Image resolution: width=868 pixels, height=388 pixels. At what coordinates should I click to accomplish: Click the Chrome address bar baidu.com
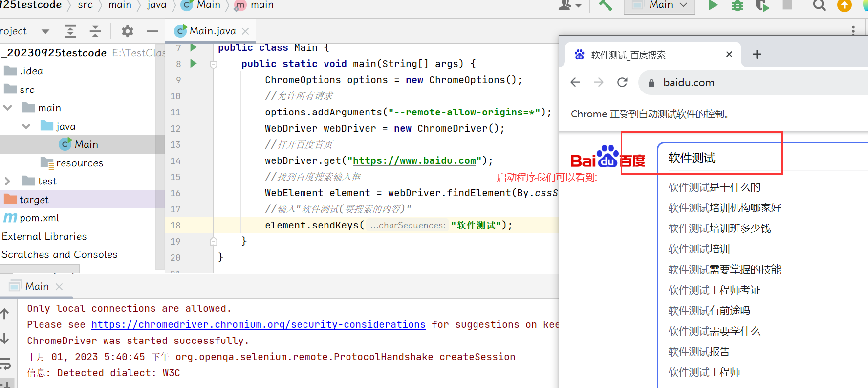coord(753,83)
